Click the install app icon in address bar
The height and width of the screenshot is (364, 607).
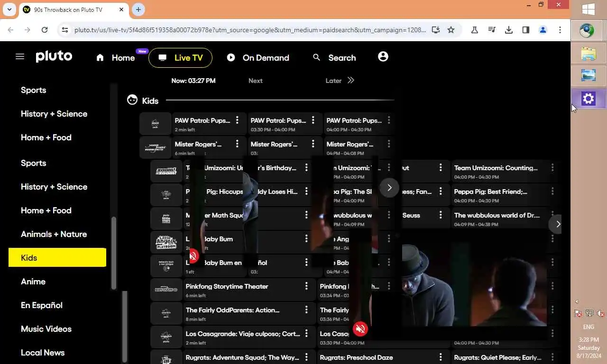click(x=436, y=30)
